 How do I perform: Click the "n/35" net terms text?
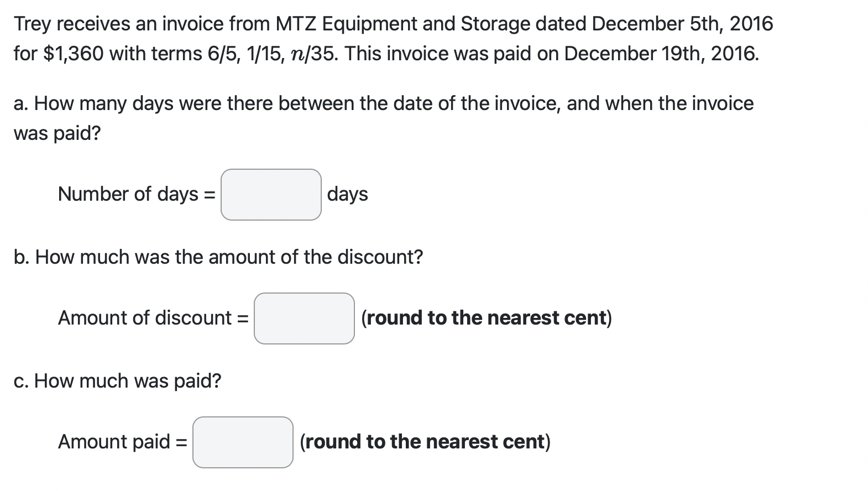[x=310, y=54]
